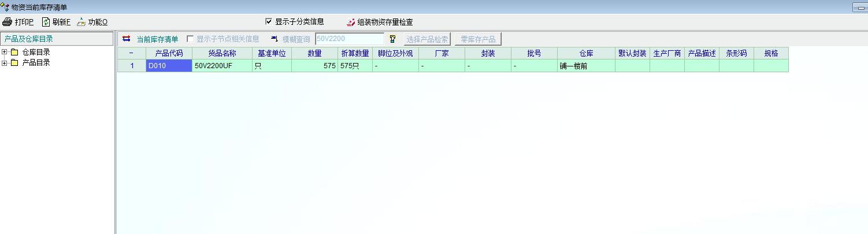Viewport: 868px width, 234px height.
Task: Click the yellow lookup icon after search box
Action: coord(392,39)
